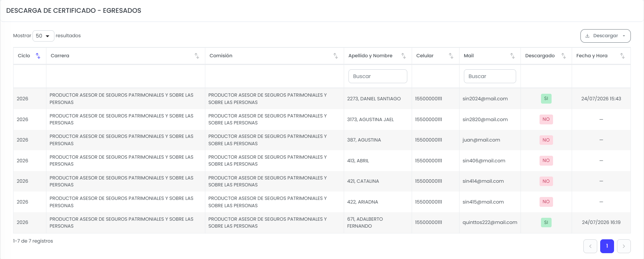
Task: Click date 24/07/2026 15:43
Action: 601,99
